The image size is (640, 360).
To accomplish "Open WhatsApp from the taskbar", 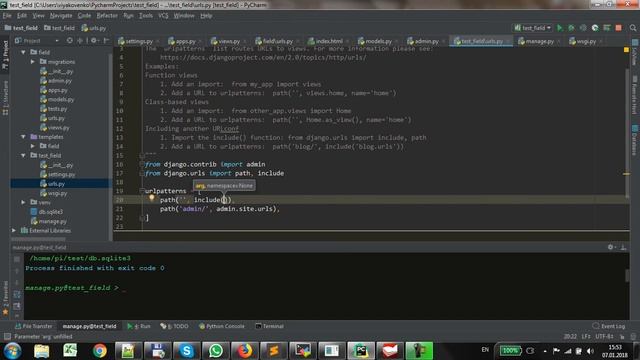I will (216, 351).
